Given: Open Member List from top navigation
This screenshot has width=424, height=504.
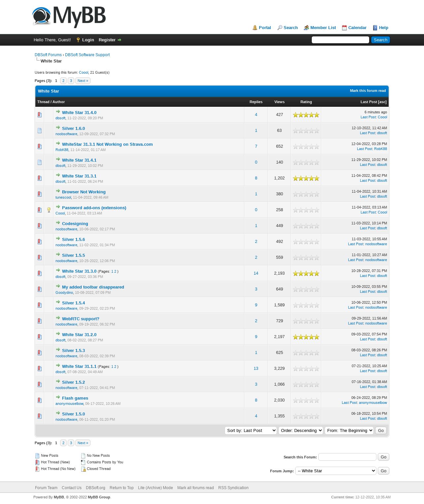Looking at the screenshot, I should [x=323, y=28].
